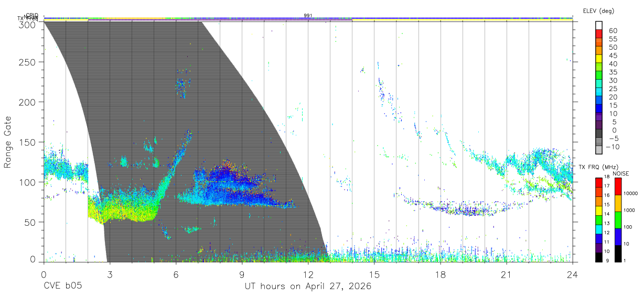The width and height of the screenshot is (644, 297).
Task: Click ELEV colorbar segment between -5 and 0
Action: pos(599,134)
